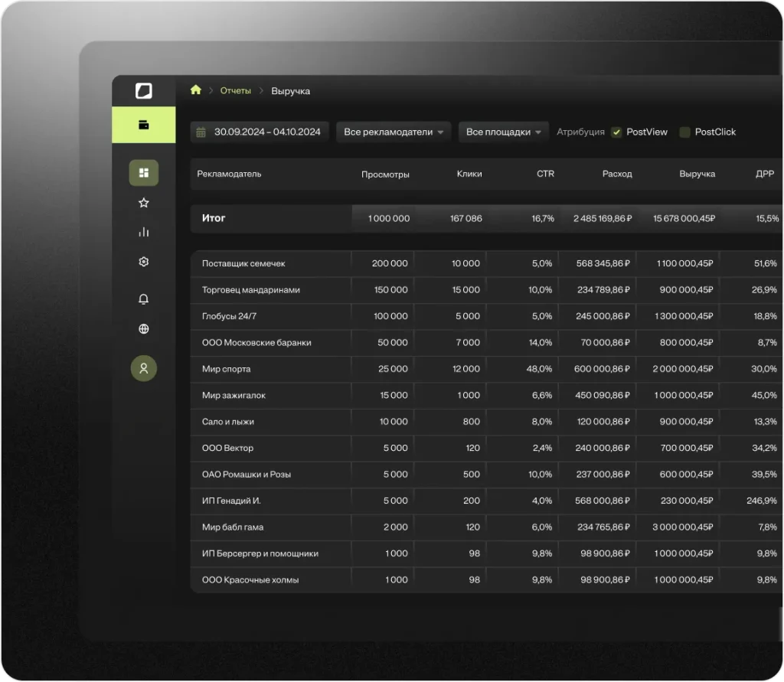The width and height of the screenshot is (784, 682).
Task: Click the app logo in top-left corner
Action: tap(143, 91)
